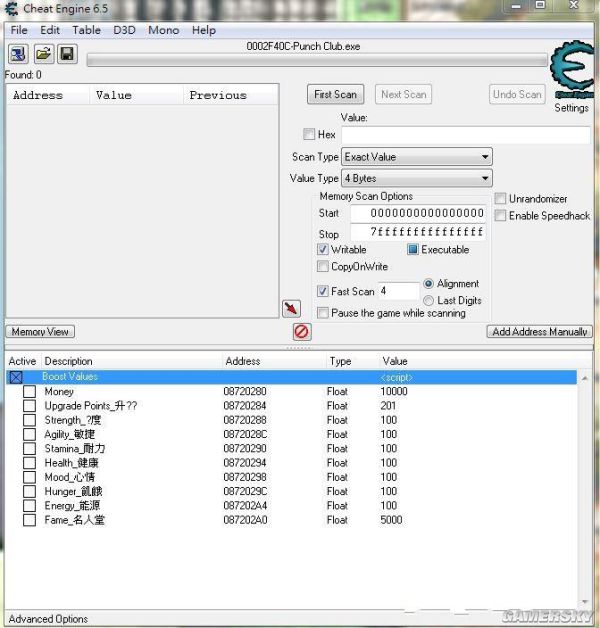Click the Active column header
The width and height of the screenshot is (600, 628).
[x=22, y=361]
